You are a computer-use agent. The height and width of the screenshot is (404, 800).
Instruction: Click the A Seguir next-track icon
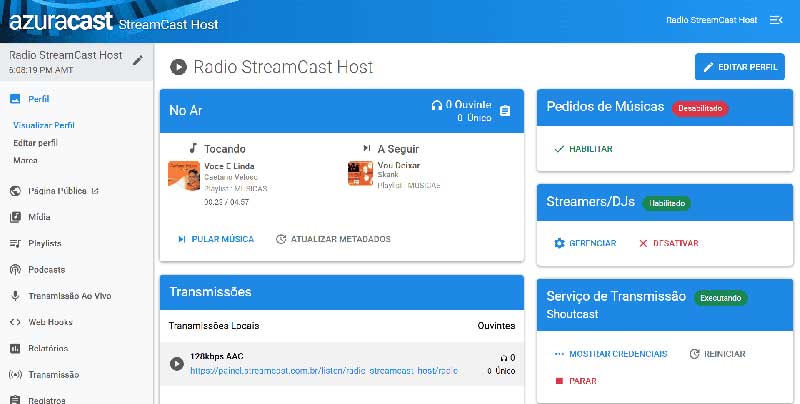(x=366, y=148)
